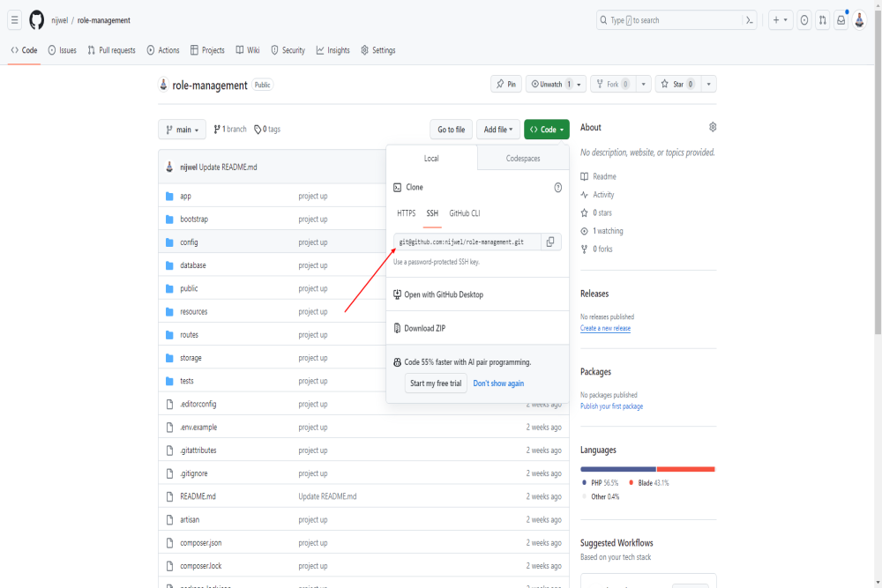Open the user avatar menu

click(x=859, y=20)
